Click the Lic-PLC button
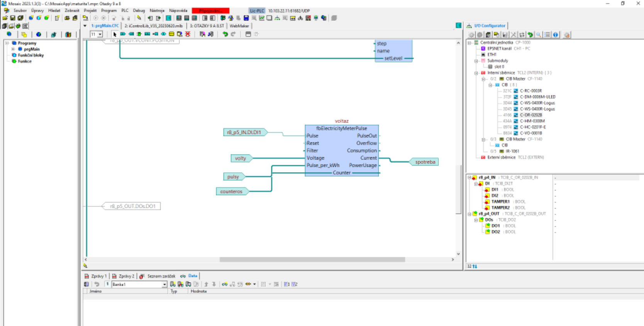The width and height of the screenshot is (644, 326). [256, 11]
